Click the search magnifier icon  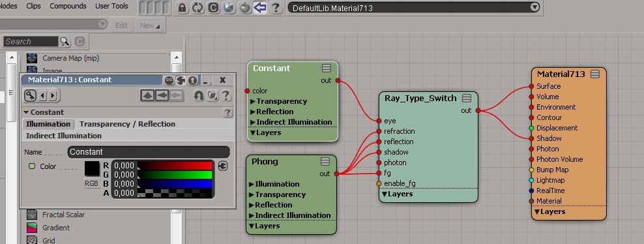click(65, 42)
